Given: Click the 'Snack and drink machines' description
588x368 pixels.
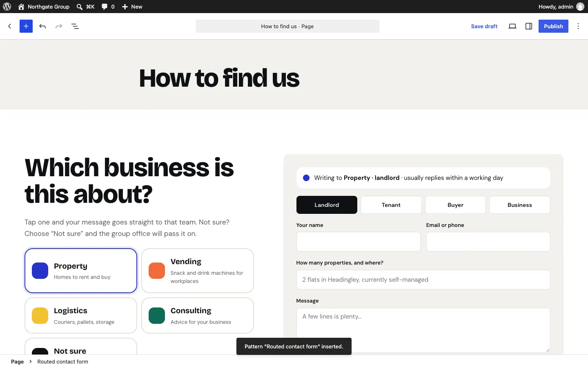Looking at the screenshot, I should point(207,277).
